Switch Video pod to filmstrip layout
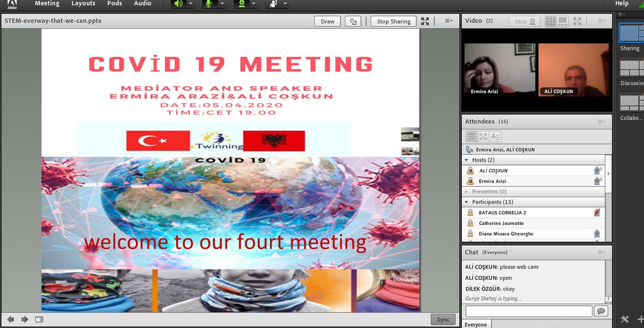 click(563, 21)
